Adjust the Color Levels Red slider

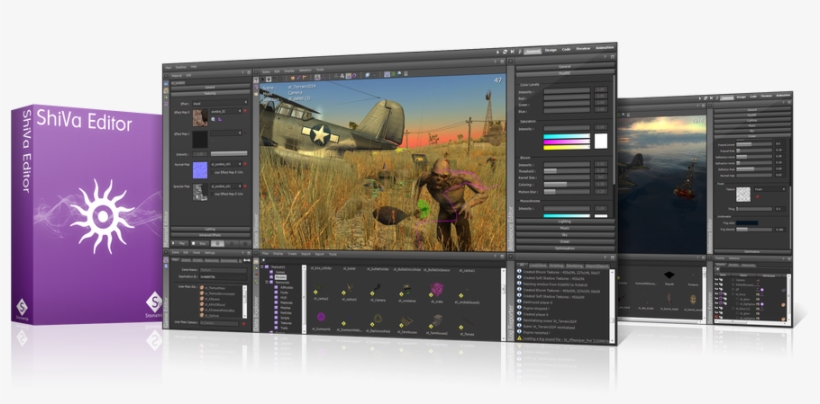(566, 97)
